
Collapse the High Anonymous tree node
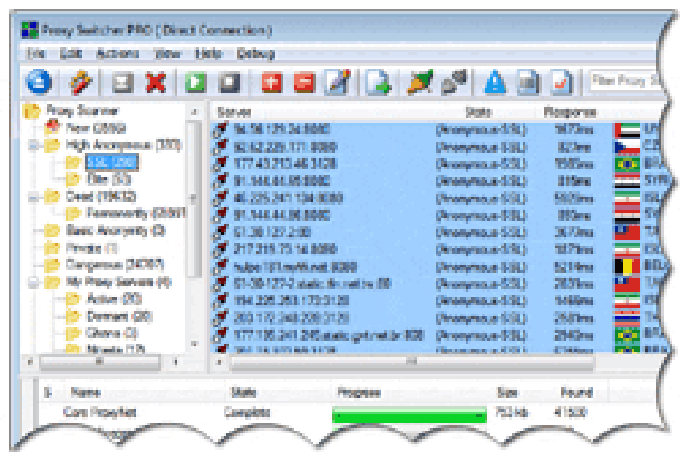32,144
